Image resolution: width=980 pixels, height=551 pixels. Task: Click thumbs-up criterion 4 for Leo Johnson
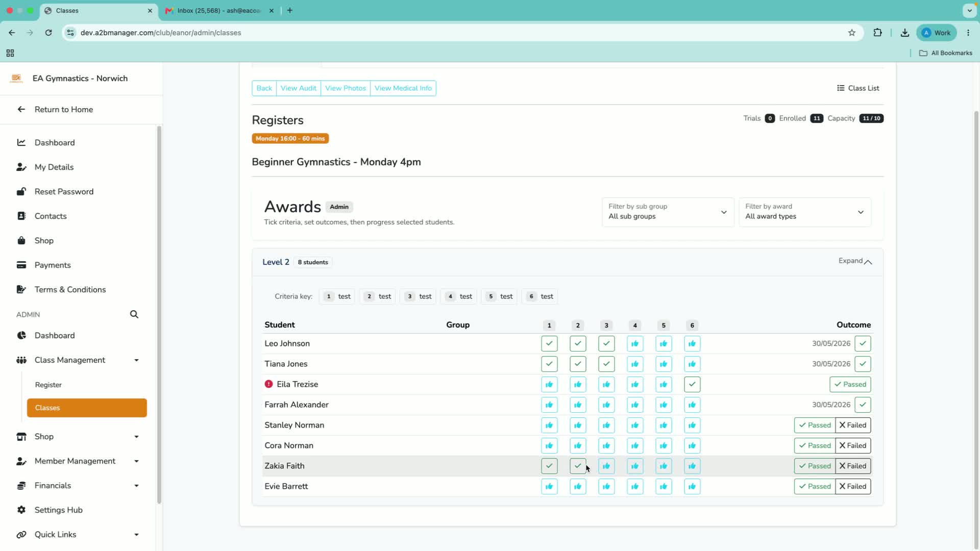click(x=635, y=343)
